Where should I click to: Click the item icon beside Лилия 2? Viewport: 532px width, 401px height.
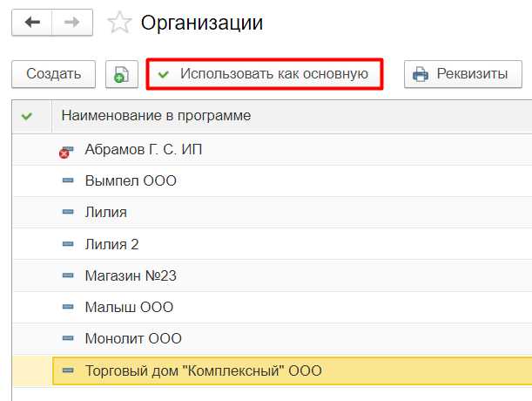coord(68,244)
